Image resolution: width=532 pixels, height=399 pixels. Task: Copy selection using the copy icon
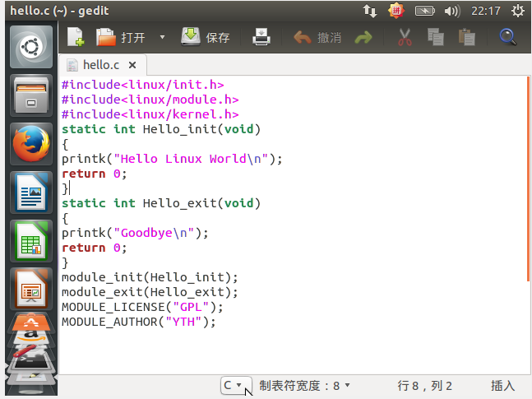[436, 37]
